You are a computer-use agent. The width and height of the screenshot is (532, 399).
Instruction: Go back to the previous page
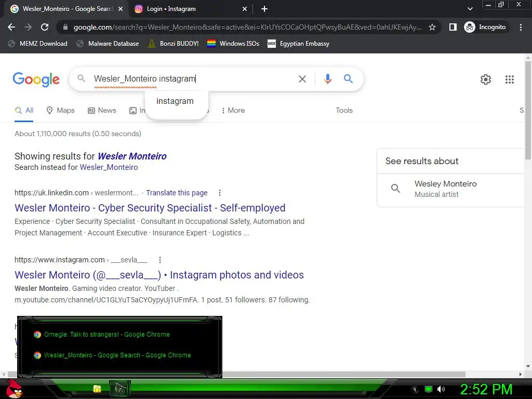pyautogui.click(x=11, y=27)
